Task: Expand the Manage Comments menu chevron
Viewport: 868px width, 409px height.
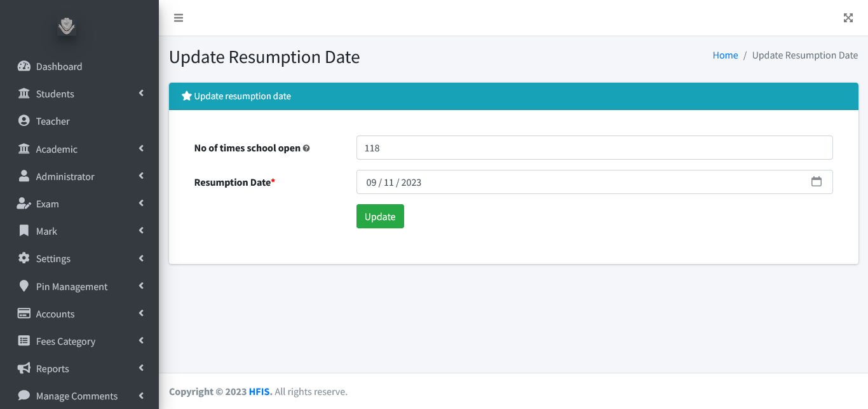Action: 141,395
